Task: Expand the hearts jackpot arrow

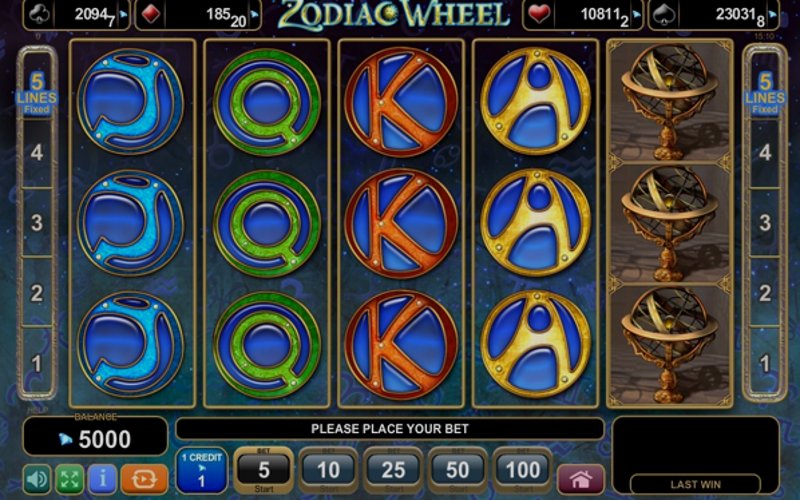Action: pos(636,15)
